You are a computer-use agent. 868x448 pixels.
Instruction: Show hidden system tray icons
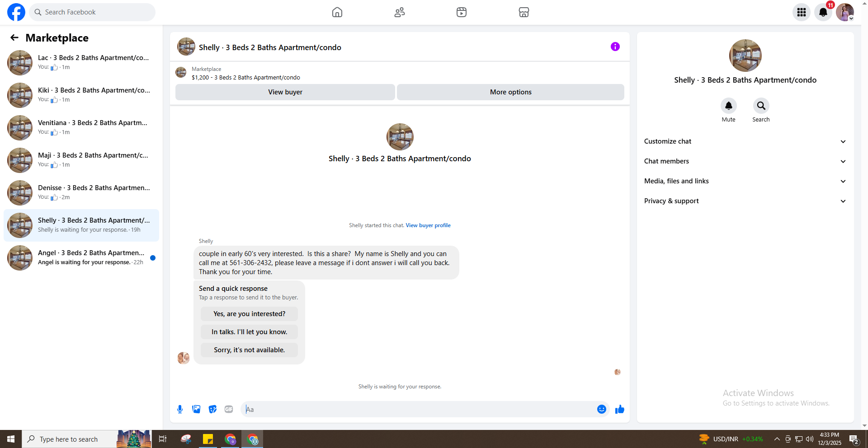pyautogui.click(x=777, y=439)
